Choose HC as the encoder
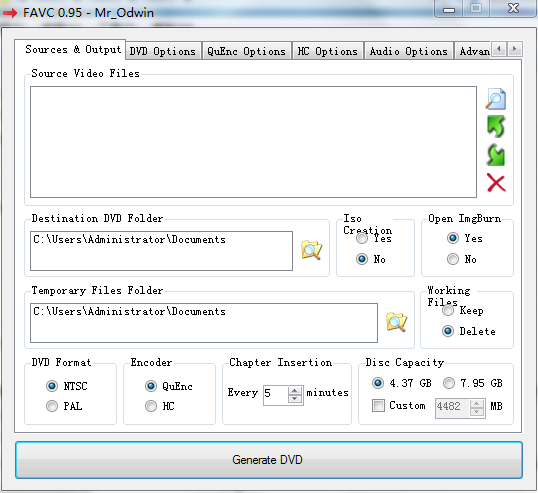This screenshot has width=538, height=493. pos(151,406)
